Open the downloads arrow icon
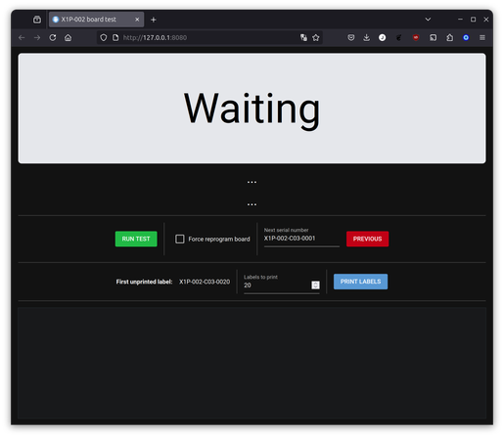Viewport: 504px width, 437px height. pos(366,38)
